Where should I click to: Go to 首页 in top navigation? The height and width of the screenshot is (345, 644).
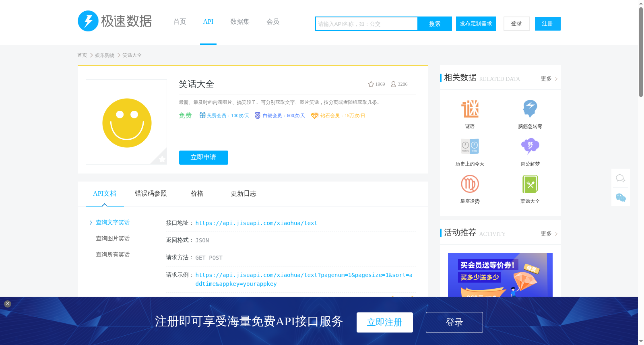(x=180, y=22)
